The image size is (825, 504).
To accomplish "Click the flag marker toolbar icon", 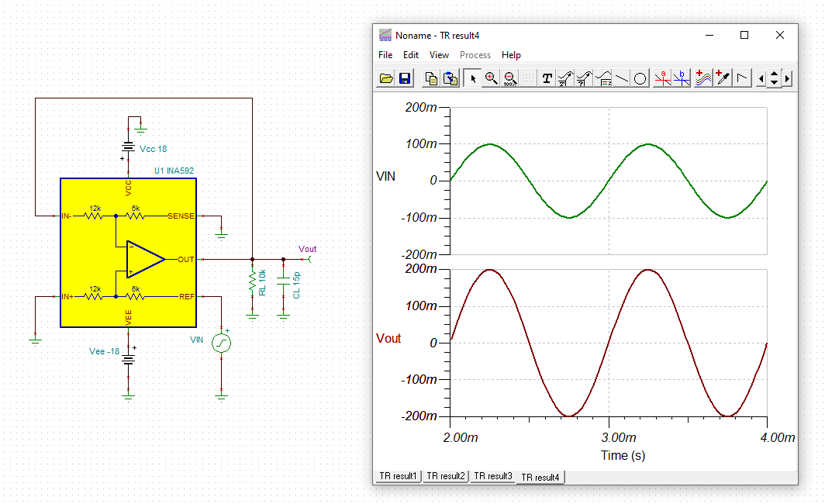I will (x=742, y=78).
